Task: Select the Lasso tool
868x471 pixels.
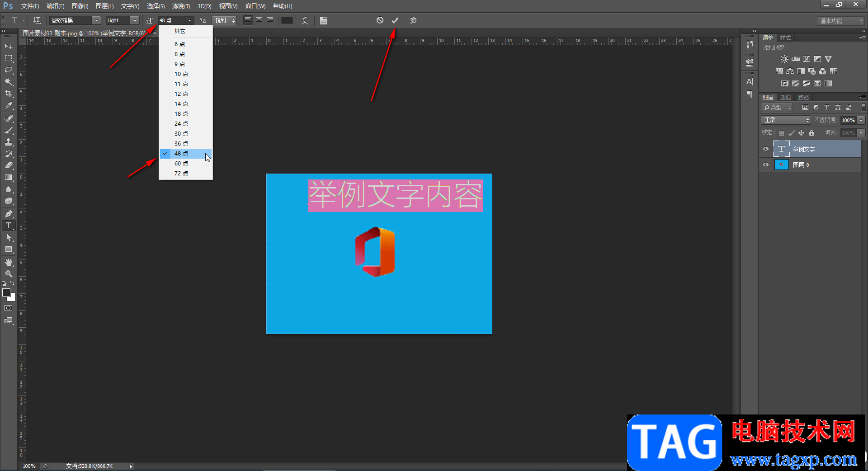Action: point(9,70)
